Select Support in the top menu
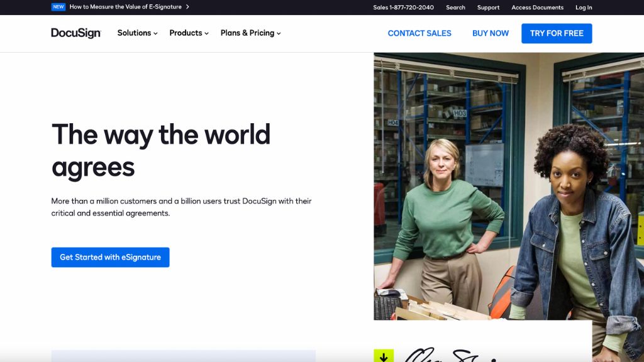Image resolution: width=644 pixels, height=362 pixels. coord(488,8)
